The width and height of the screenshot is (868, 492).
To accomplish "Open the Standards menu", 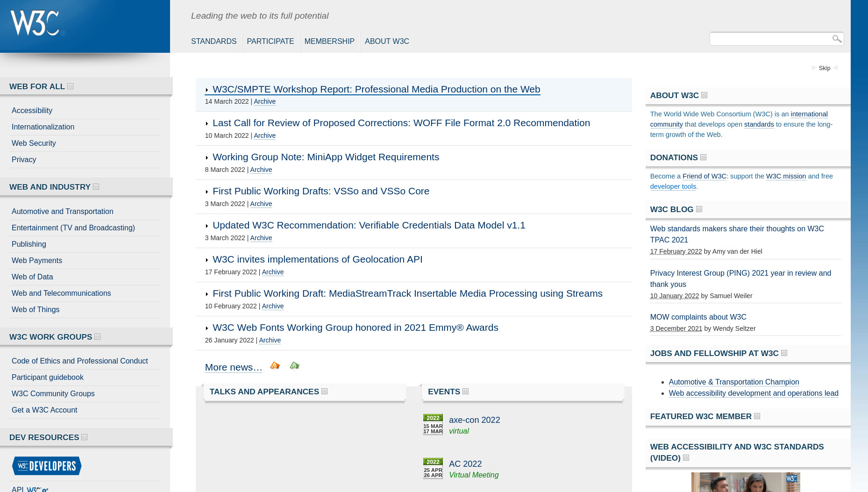I will 213,41.
